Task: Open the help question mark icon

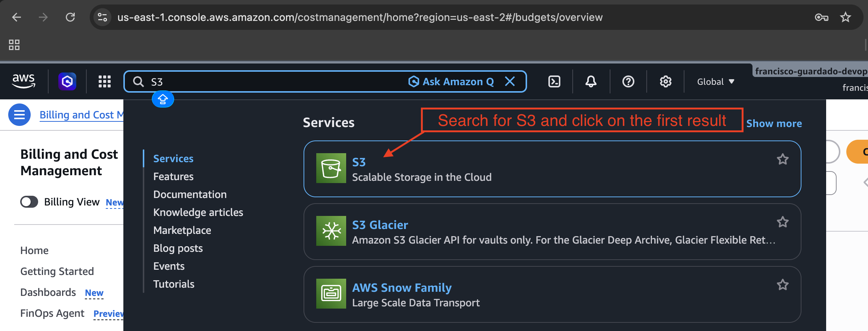Action: (628, 81)
